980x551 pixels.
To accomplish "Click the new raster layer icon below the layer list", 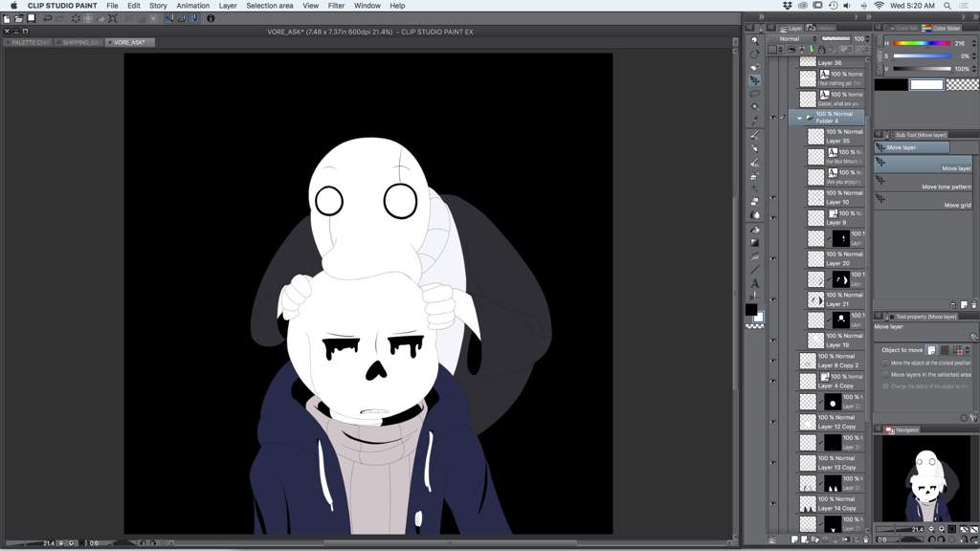I will click(x=794, y=540).
